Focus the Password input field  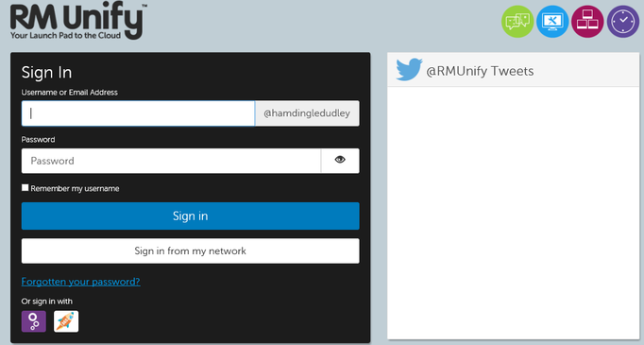(171, 161)
